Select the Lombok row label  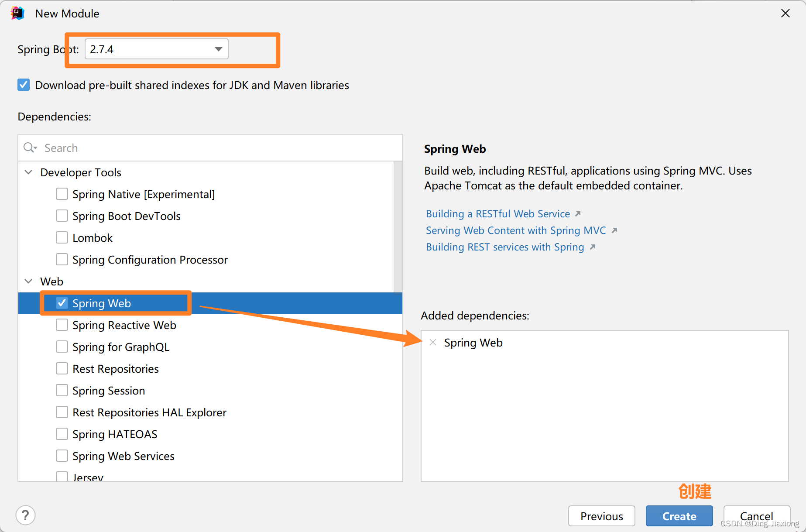pyautogui.click(x=93, y=238)
